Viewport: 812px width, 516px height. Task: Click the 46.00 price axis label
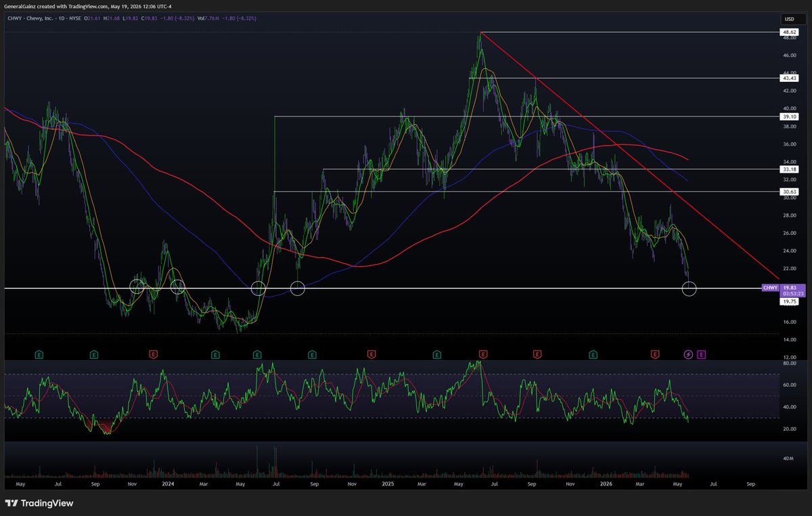(789, 56)
